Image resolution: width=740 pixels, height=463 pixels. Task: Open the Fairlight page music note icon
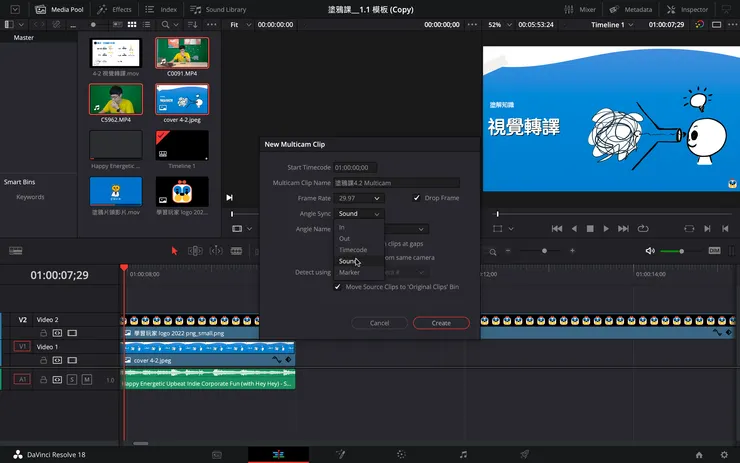pyautogui.click(x=463, y=454)
